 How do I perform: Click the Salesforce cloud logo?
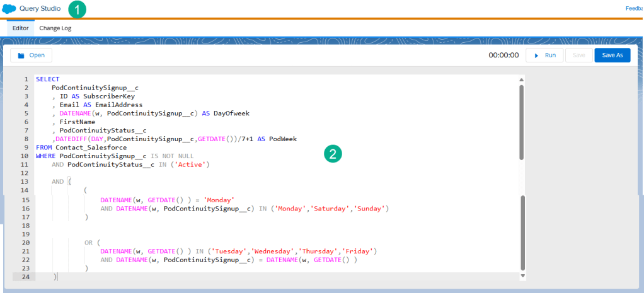9,9
